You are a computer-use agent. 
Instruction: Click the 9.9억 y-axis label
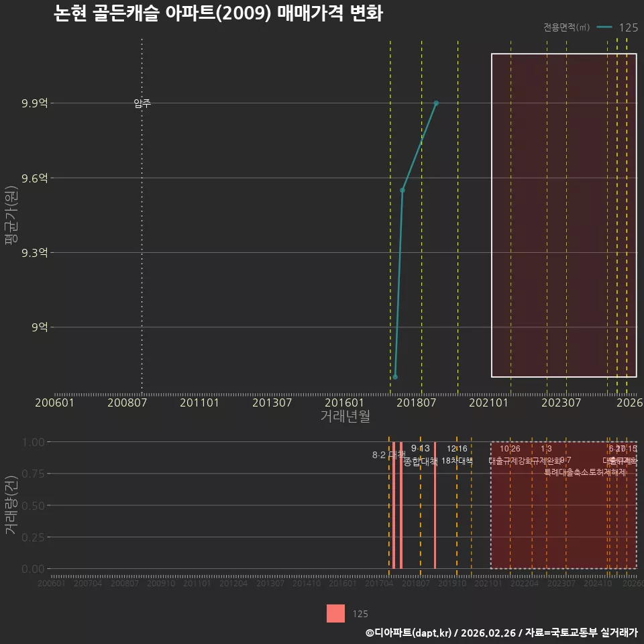(35, 103)
